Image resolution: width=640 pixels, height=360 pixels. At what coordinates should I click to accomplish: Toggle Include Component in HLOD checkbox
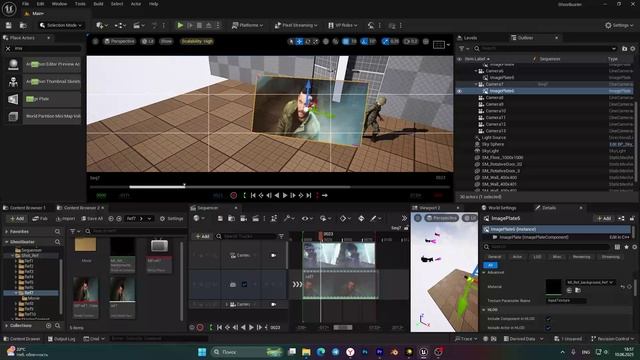548,319
